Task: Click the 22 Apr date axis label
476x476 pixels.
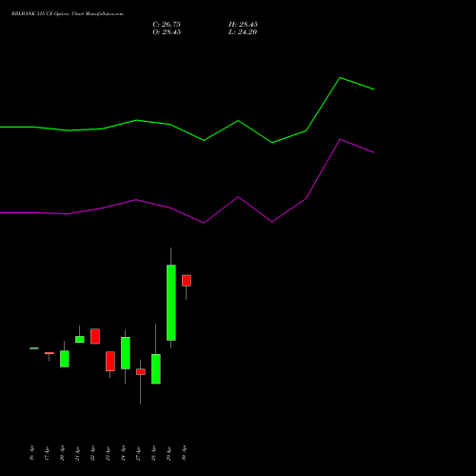Action: [92, 453]
